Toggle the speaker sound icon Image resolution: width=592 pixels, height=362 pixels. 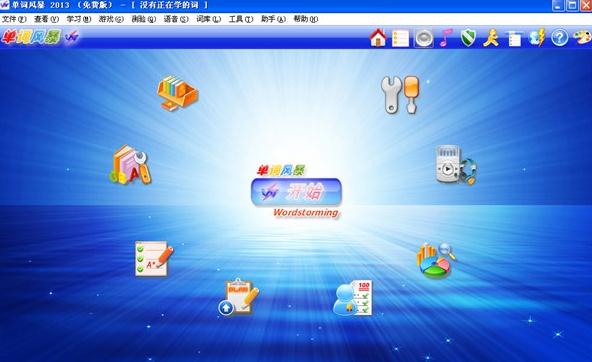tap(424, 38)
